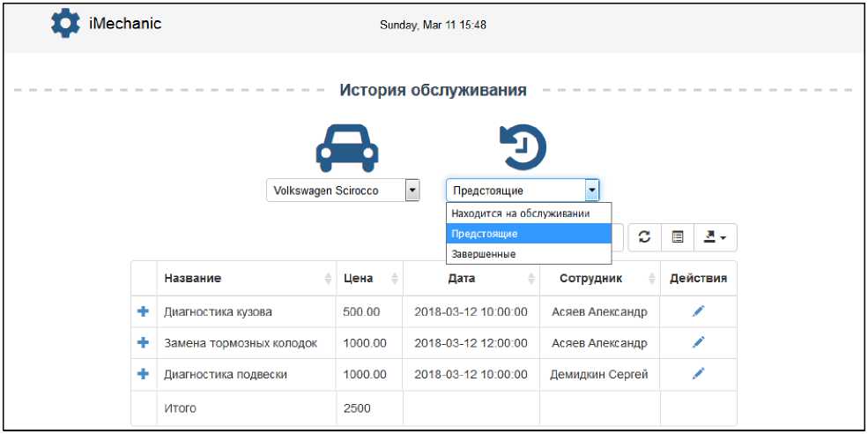Open the export data dropdown button
This screenshot has height=434, width=868.
point(715,237)
